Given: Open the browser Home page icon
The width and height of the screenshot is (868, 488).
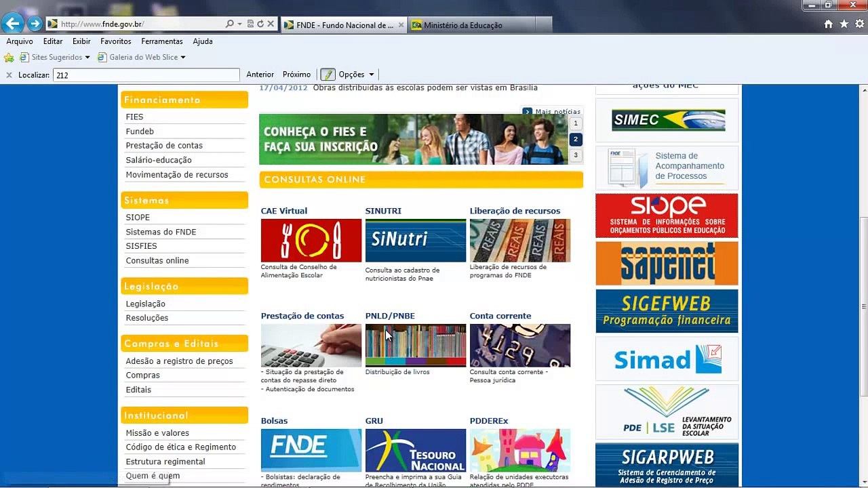Looking at the screenshot, I should 828,24.
